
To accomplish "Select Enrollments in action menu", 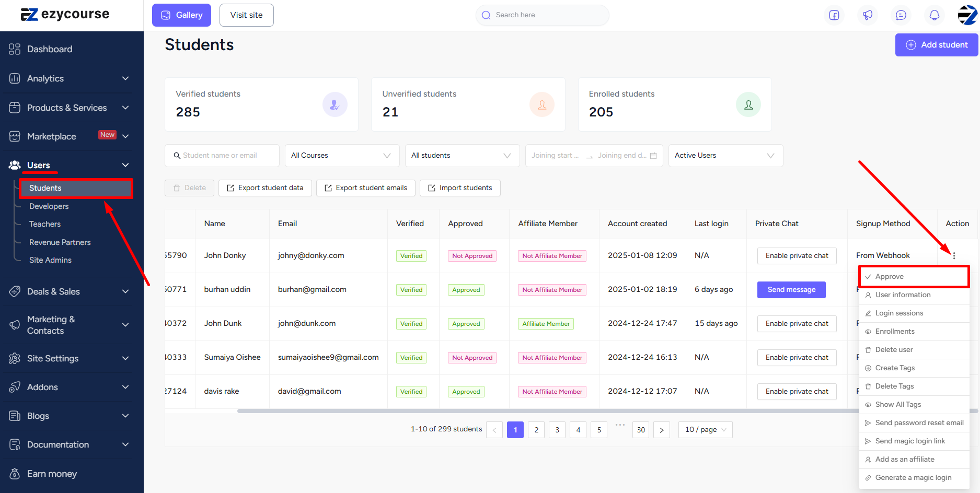I will click(x=914, y=332).
